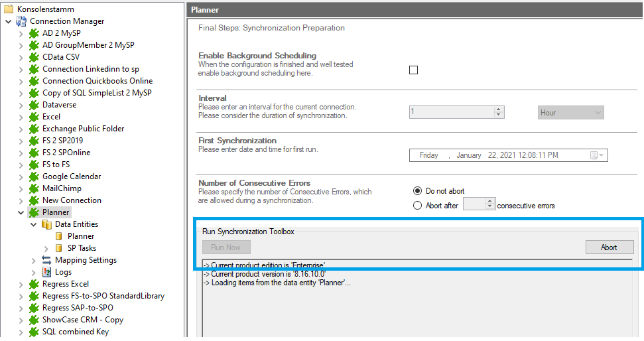Enable the Background Scheduling checkbox
Image resolution: width=644 pixels, height=341 pixels.
pos(414,70)
